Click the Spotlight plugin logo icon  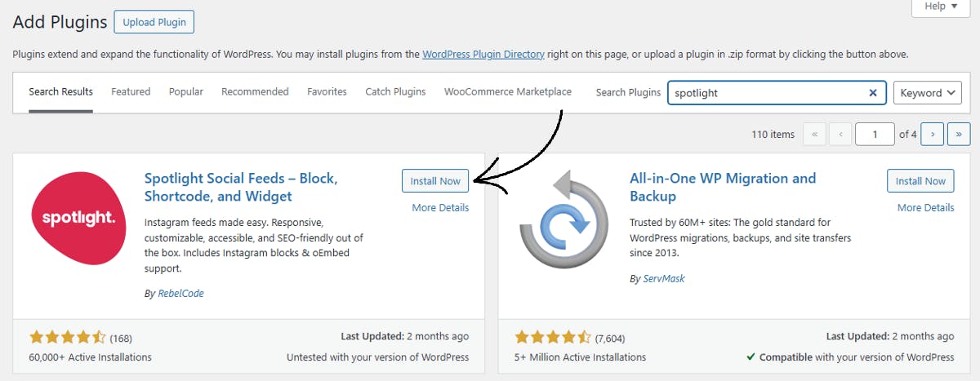tap(78, 219)
